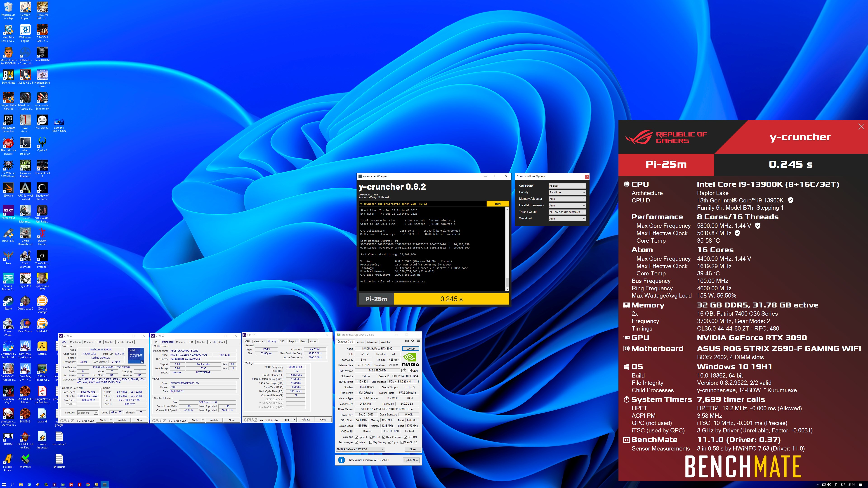Viewport: 868px width, 488px height.
Task: Open the notification center in the taskbar
Action: (x=861, y=485)
